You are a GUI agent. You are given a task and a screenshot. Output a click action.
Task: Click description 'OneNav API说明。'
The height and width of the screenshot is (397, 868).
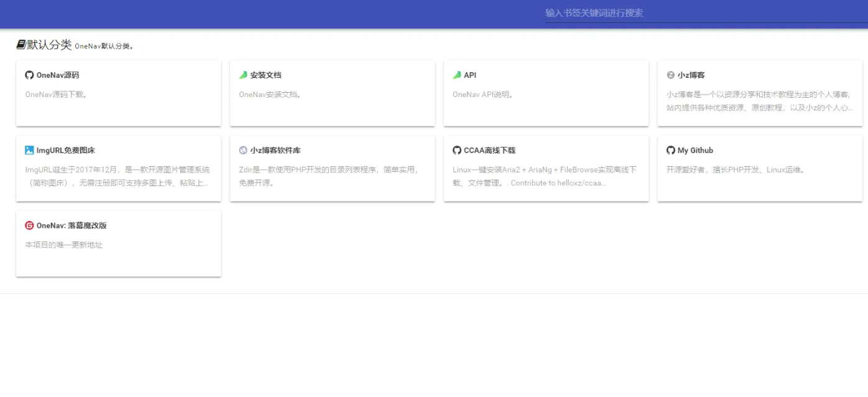click(x=483, y=95)
